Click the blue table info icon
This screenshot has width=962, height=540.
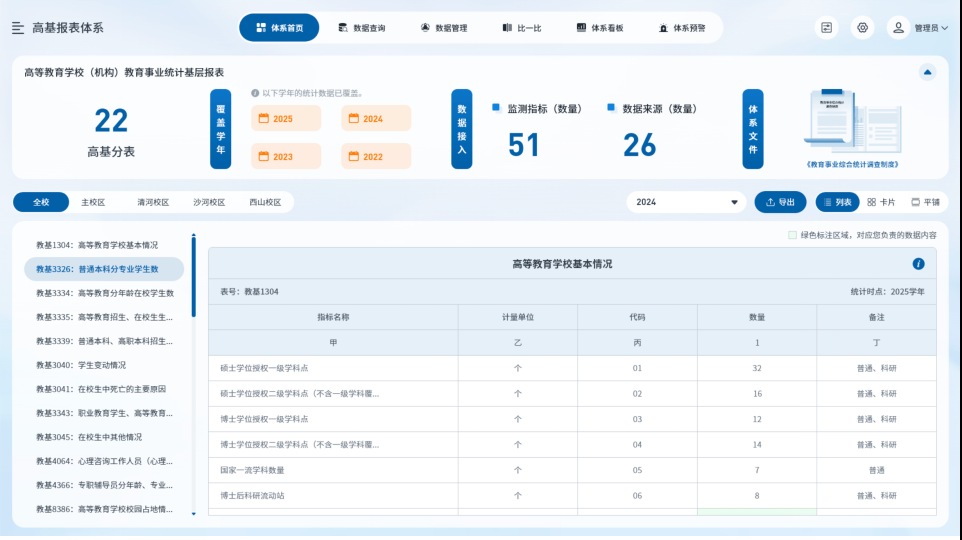tap(918, 264)
